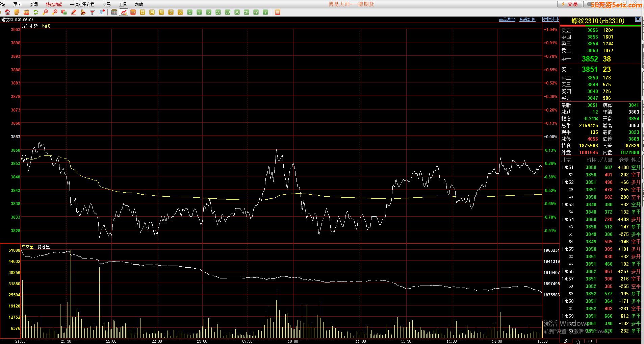Click the 卖五 price 3856

click(592, 30)
